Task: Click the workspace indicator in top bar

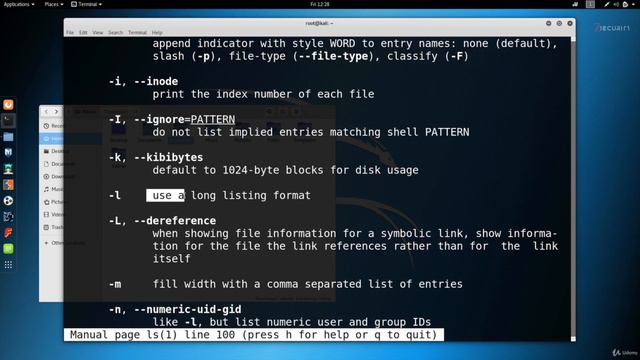Action: tap(590, 4)
